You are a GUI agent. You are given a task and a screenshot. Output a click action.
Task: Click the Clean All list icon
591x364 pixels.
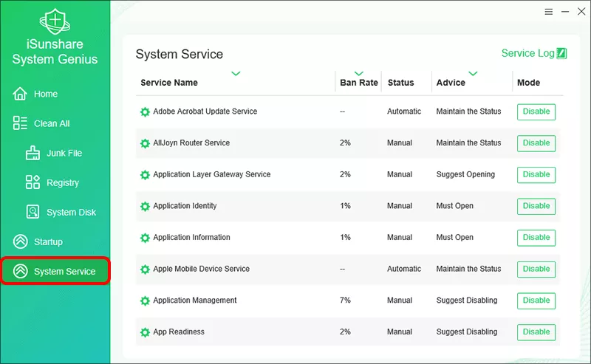[20, 123]
